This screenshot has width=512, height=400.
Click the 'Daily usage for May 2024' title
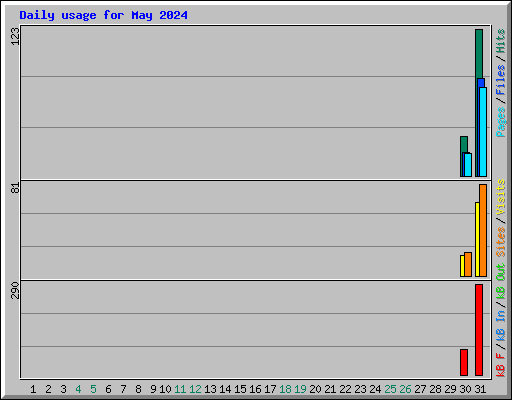tap(103, 15)
